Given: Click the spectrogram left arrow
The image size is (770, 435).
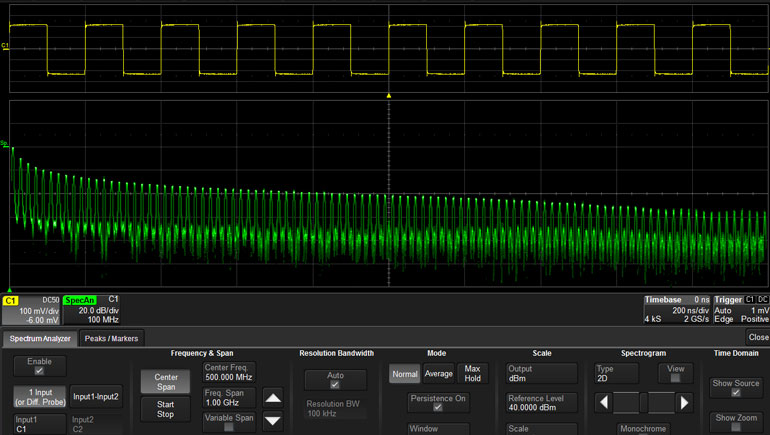Looking at the screenshot, I should click(602, 403).
